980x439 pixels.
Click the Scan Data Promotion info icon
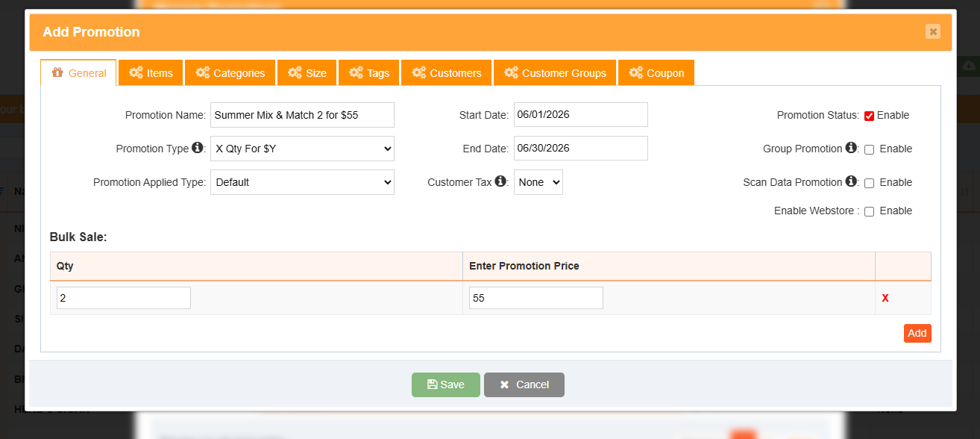850,181
